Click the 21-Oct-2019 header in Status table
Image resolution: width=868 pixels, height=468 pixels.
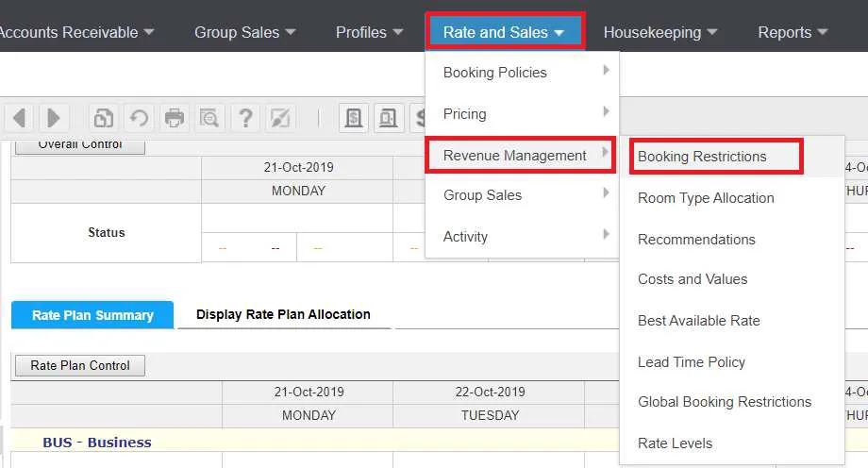298,167
